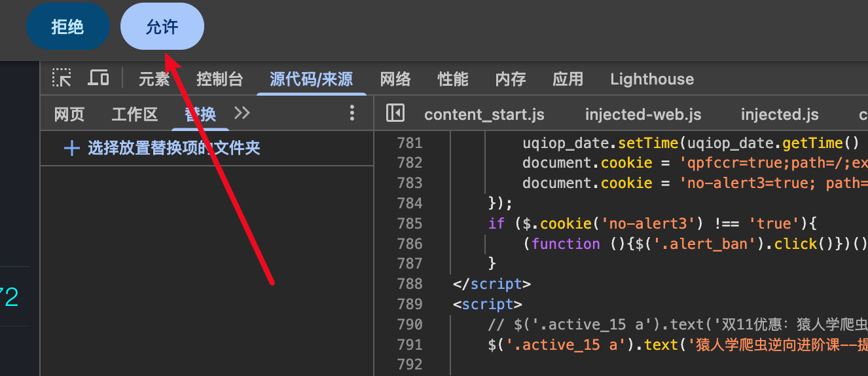
Task: Open the 控制台 panel tab
Action: click(219, 79)
